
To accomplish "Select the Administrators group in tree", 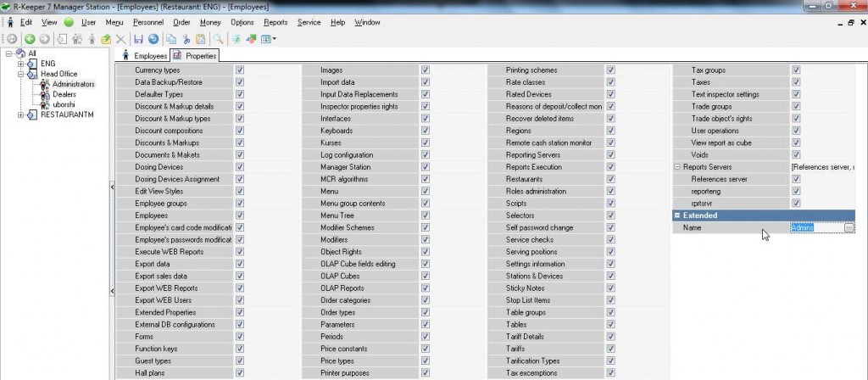I will (74, 84).
